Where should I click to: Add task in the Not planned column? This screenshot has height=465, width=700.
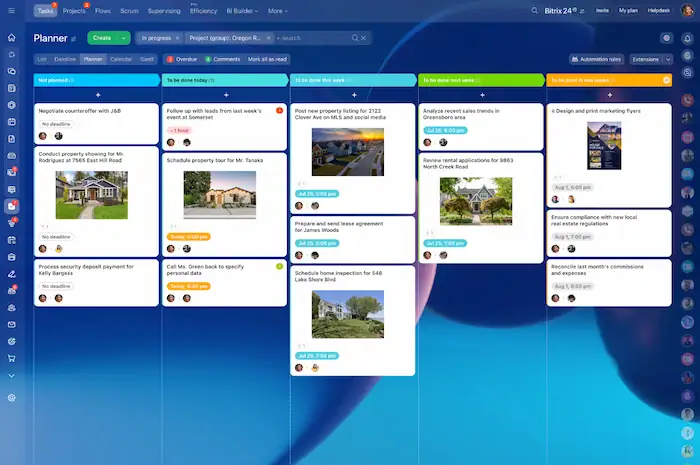click(98, 95)
